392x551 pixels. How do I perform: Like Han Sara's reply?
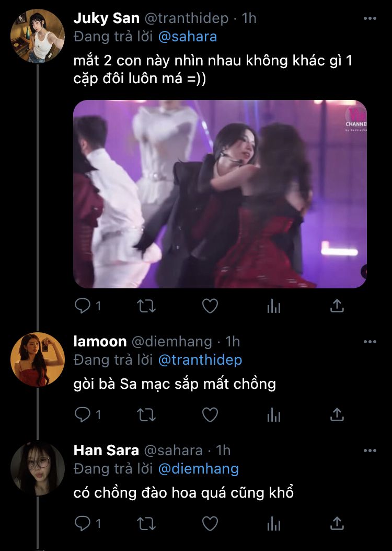pos(210,523)
